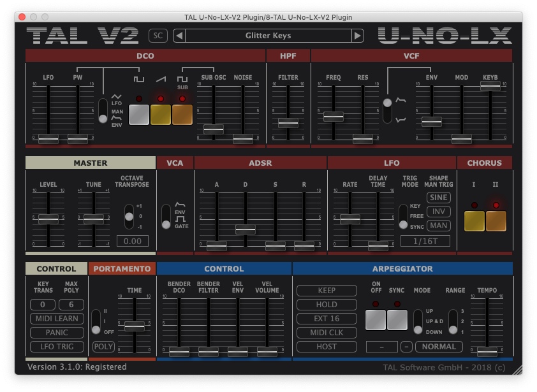Open the arpeggiator NORMAL mode selector

[x=439, y=347]
